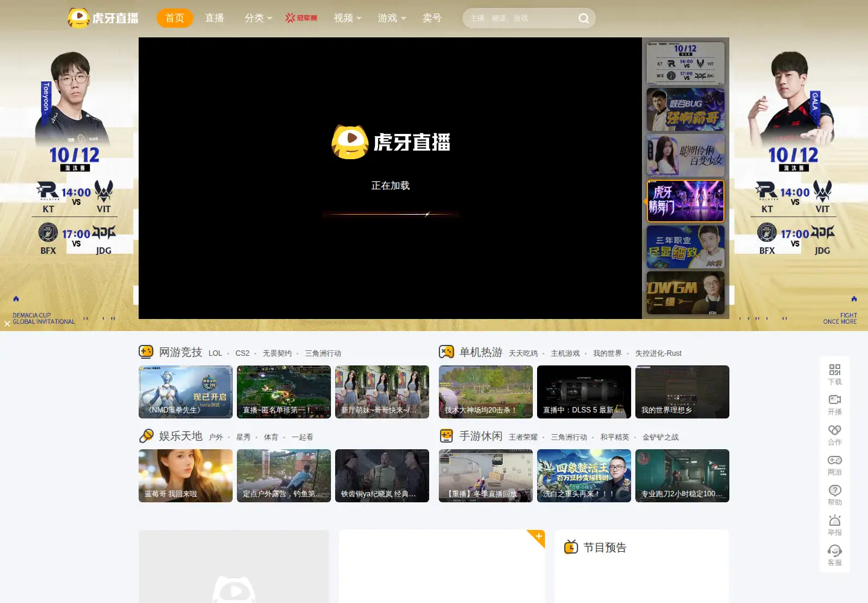Open the CS2 category link
This screenshot has height=603, width=868.
click(x=242, y=353)
